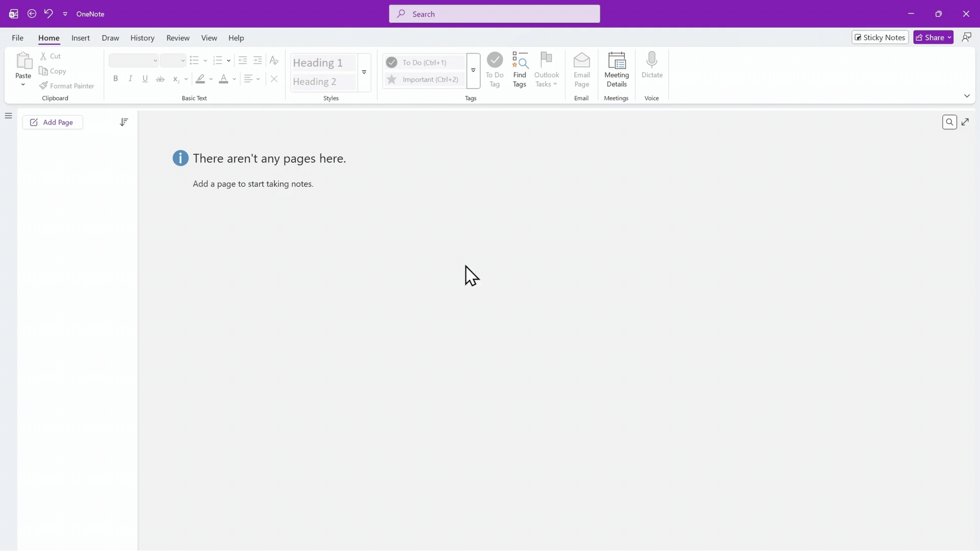Switch to the Insert tab

(81, 38)
